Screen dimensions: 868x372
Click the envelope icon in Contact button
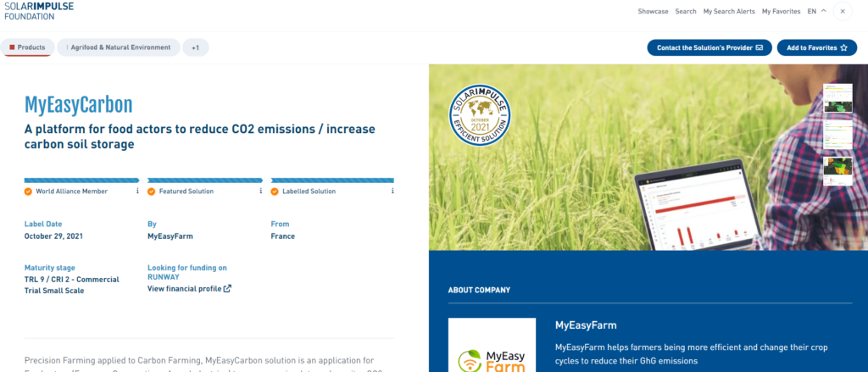(759, 47)
